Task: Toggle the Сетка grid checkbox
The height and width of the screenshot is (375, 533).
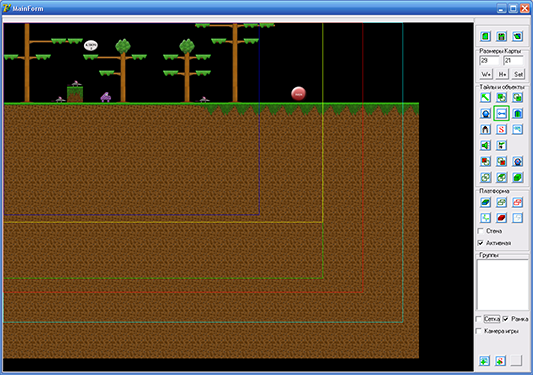Action: pos(479,319)
